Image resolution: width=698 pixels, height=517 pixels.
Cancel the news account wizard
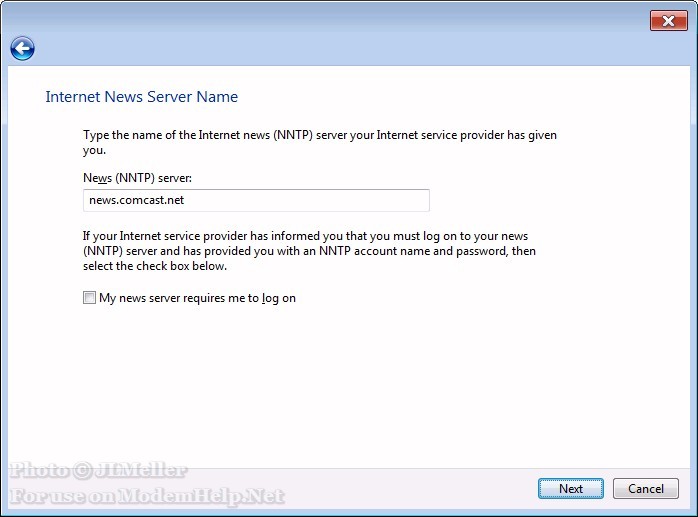(645, 489)
